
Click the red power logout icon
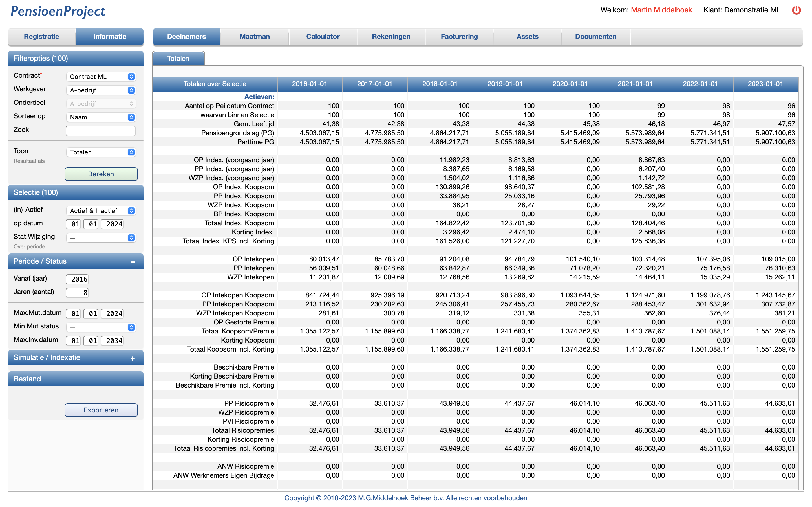tap(796, 10)
